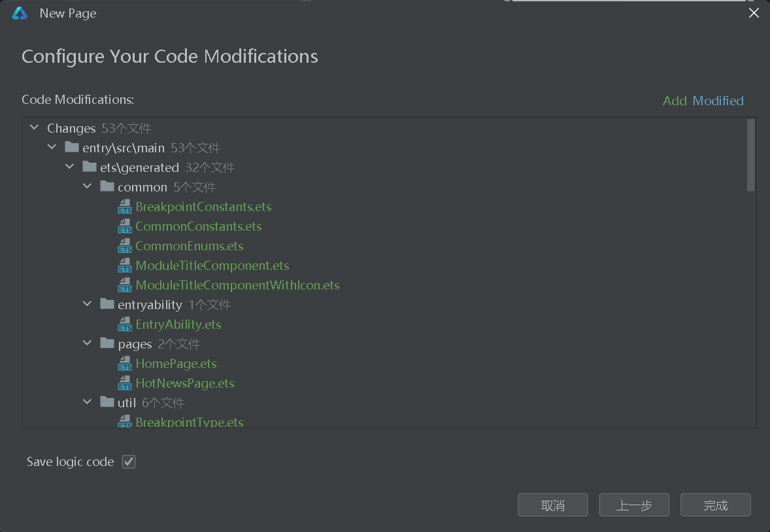Collapse the util folder arrow
This screenshot has width=770, height=532.
point(87,403)
